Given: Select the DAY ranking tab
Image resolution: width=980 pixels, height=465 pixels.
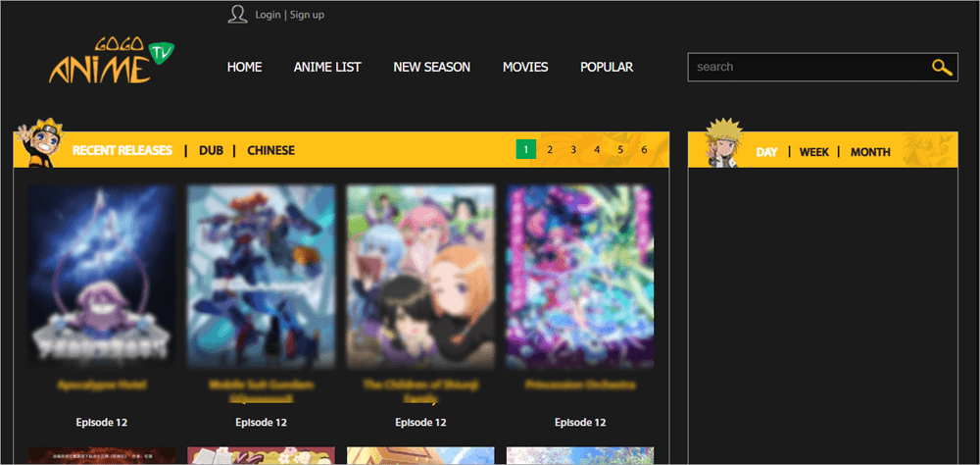Looking at the screenshot, I should point(767,152).
